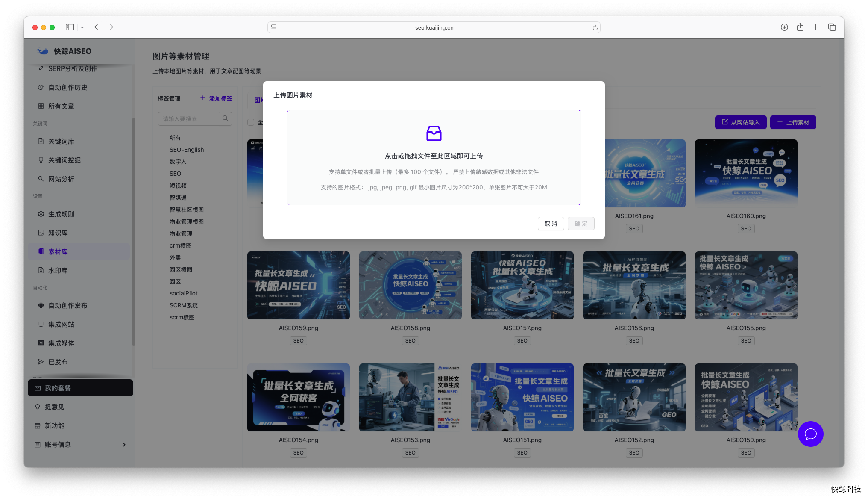Image resolution: width=868 pixels, height=499 pixels.
Task: Open 关键词挖掘 sidebar item
Action: pyautogui.click(x=80, y=160)
